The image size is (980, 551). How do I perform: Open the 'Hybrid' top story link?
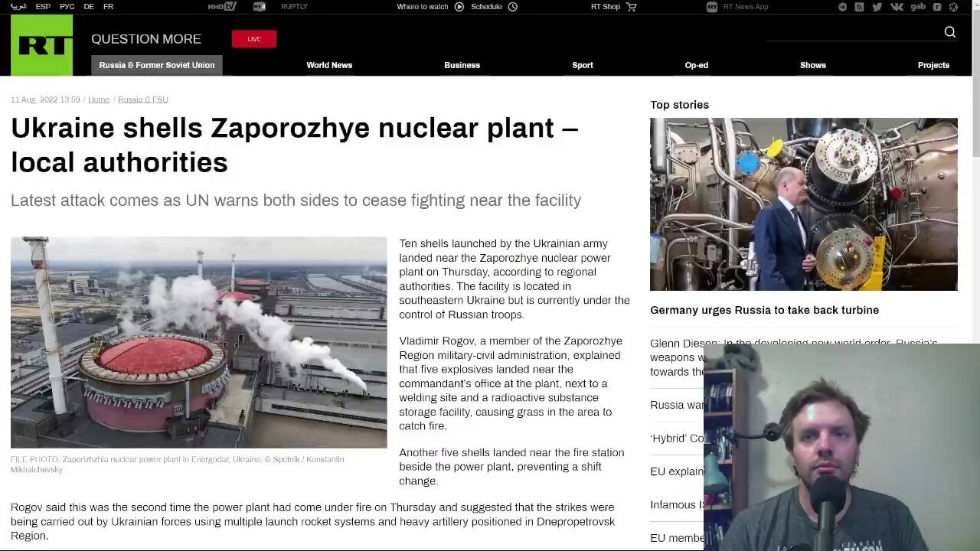click(677, 439)
